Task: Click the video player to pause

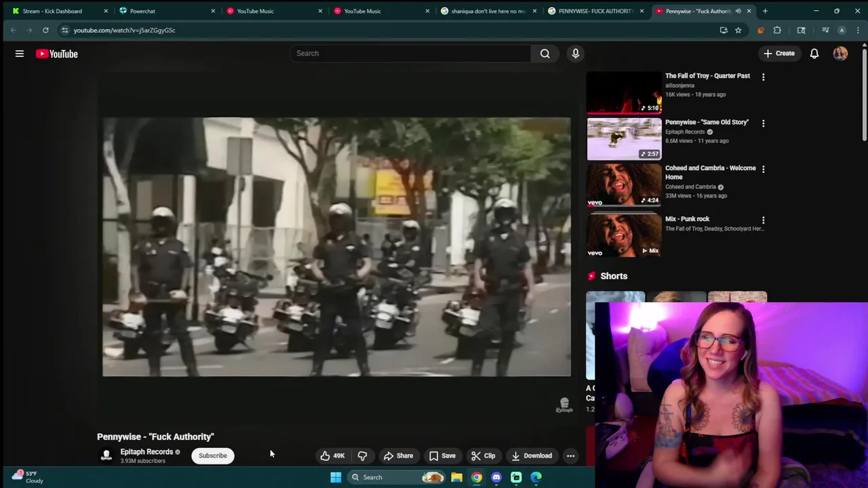Action: pyautogui.click(x=336, y=247)
